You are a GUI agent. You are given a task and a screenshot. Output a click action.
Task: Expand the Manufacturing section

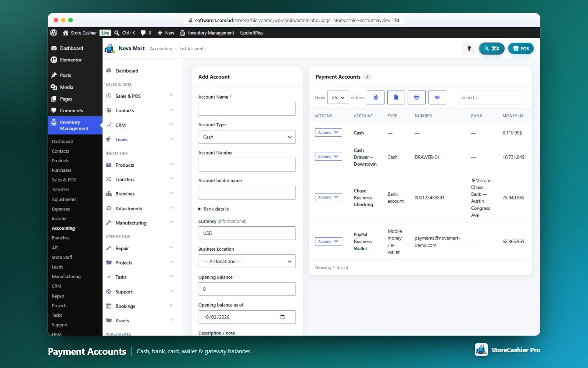pos(140,223)
